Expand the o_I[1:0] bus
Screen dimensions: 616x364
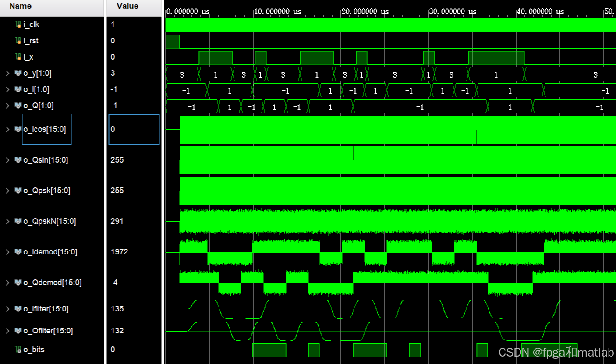coord(7,89)
